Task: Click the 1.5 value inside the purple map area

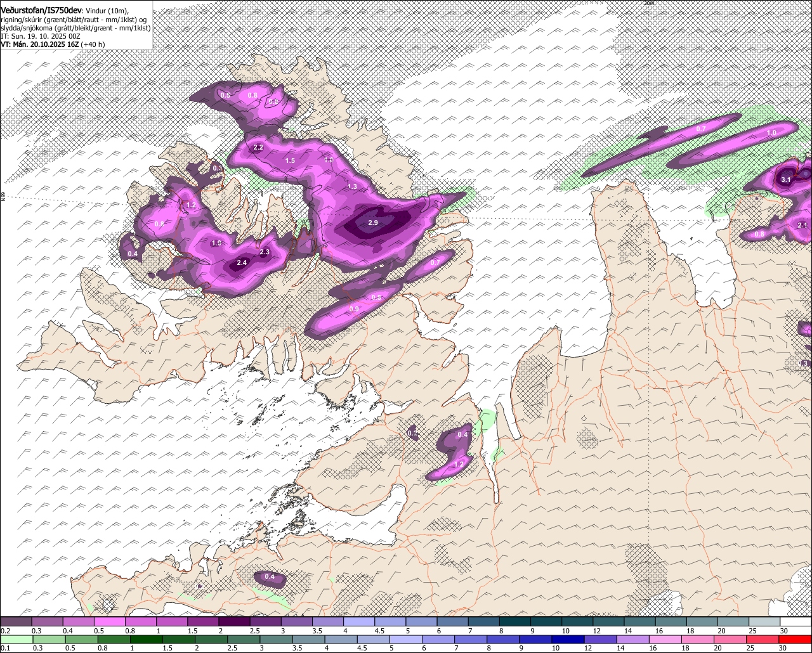Action: [290, 161]
